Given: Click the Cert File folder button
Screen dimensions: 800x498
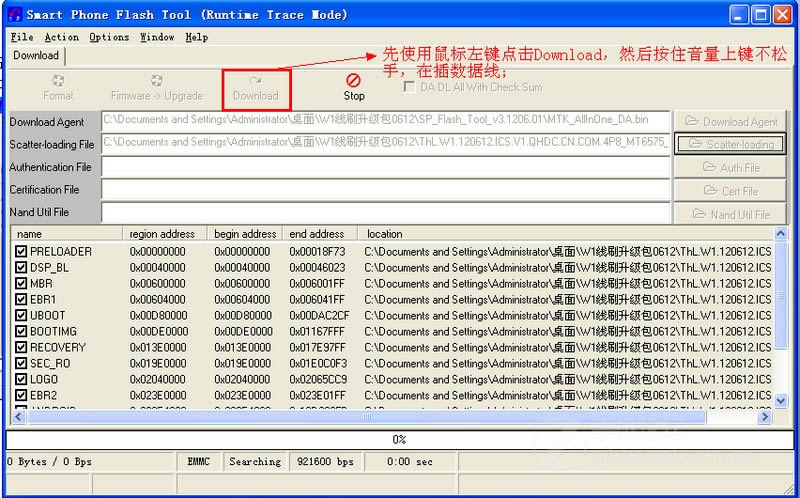Looking at the screenshot, I should coord(730,190).
